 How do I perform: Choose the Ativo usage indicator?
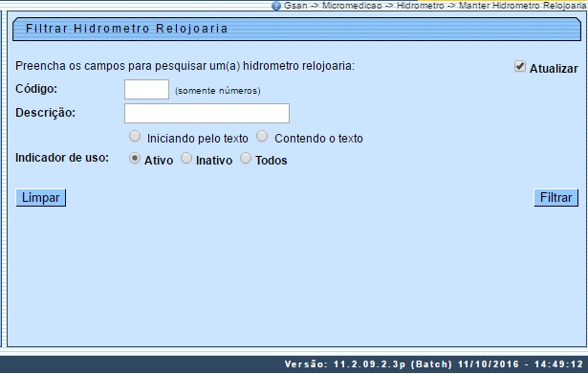click(x=135, y=158)
